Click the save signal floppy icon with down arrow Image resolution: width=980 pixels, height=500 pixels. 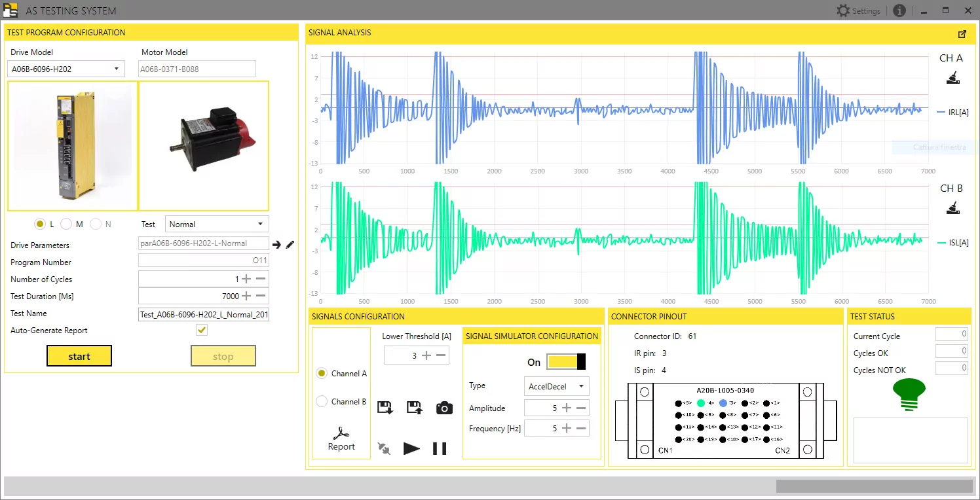(x=385, y=408)
